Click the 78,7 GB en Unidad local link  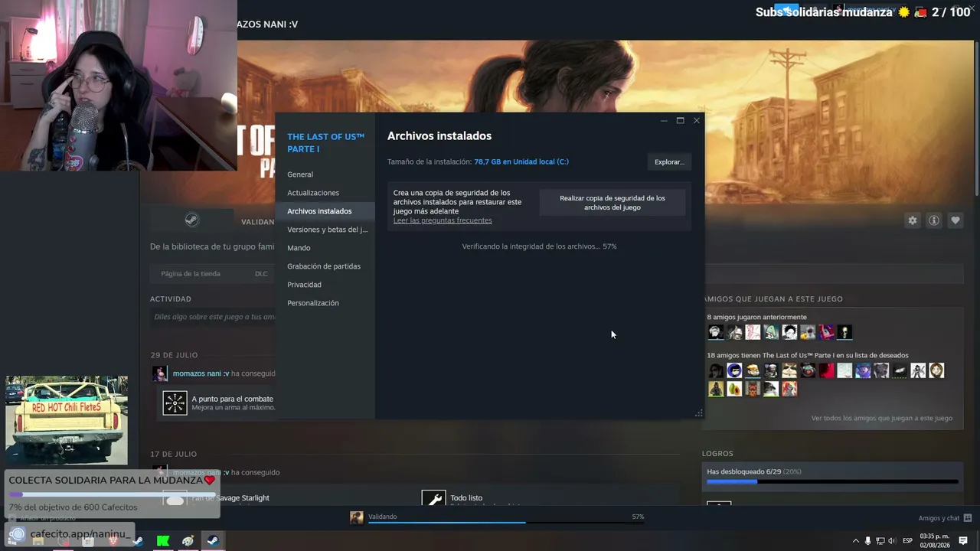521,161
